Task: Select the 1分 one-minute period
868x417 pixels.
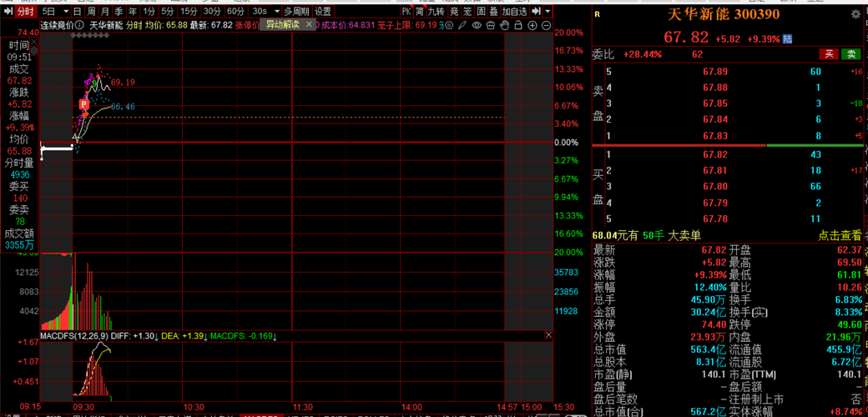Action: 149,12
